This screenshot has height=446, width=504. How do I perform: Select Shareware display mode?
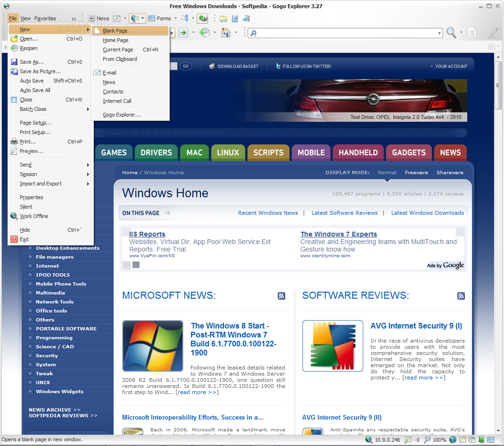click(450, 172)
